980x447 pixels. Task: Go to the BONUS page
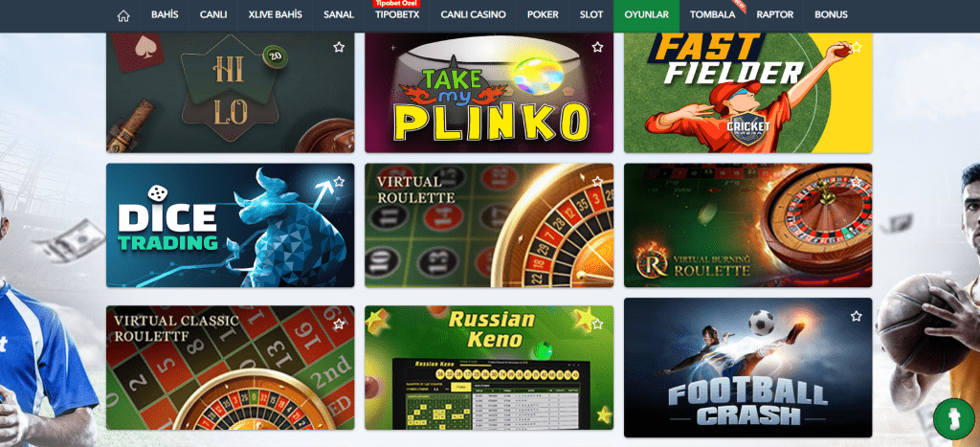click(832, 15)
